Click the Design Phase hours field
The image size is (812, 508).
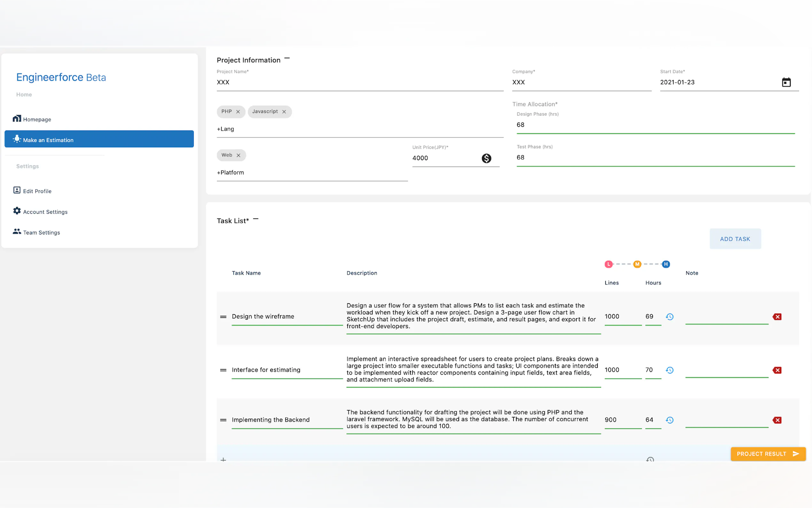(x=655, y=125)
